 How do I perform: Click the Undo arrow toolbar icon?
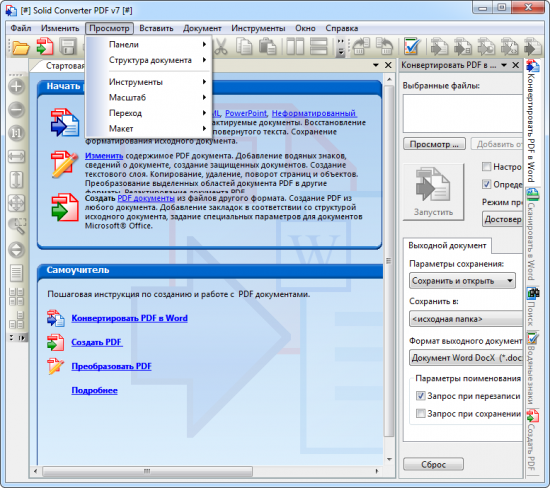(361, 47)
